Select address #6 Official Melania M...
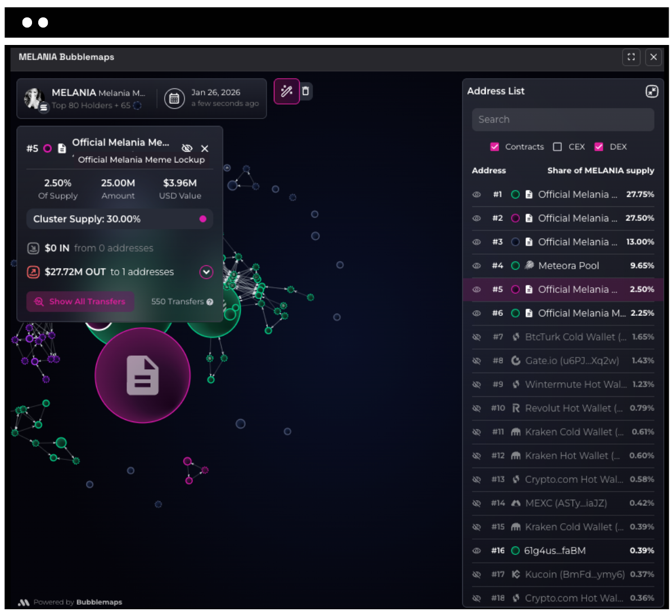672x616 pixels. pos(563,313)
